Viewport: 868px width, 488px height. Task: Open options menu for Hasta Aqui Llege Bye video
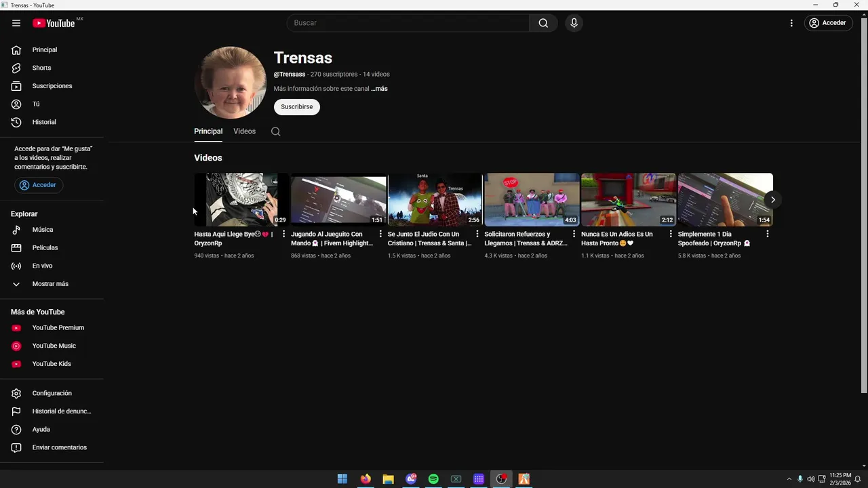click(283, 234)
